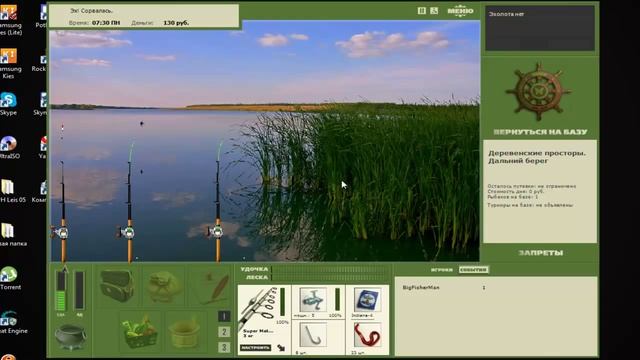Open the float and feather tackle icon
This screenshot has width=640, height=360.
click(215, 288)
